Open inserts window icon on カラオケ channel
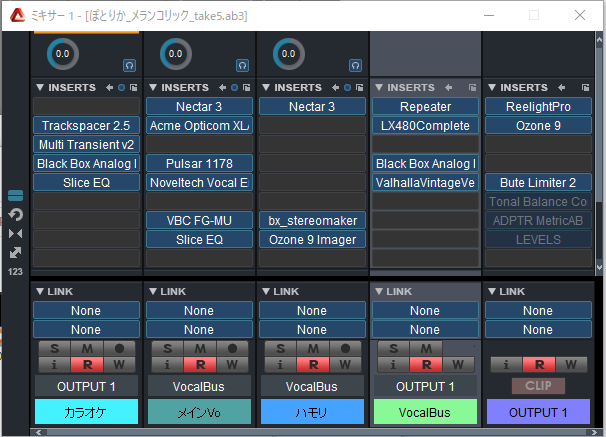The width and height of the screenshot is (606, 437). pos(133,88)
